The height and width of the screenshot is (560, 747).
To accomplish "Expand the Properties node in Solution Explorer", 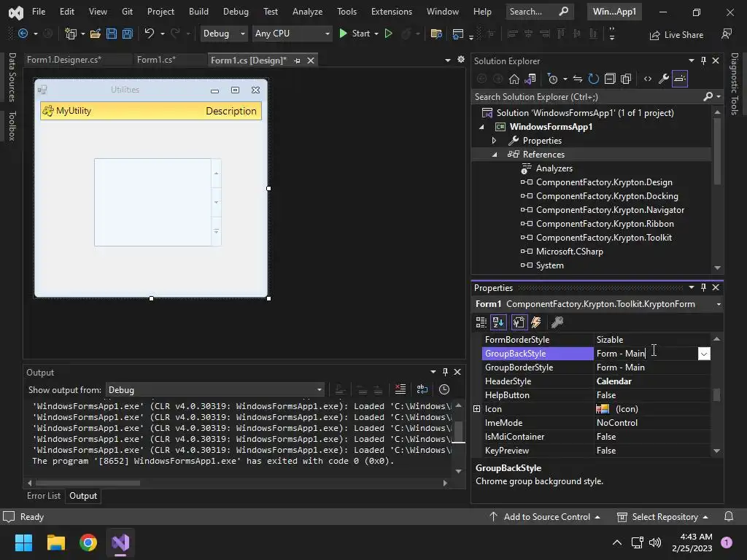I will 494,141.
